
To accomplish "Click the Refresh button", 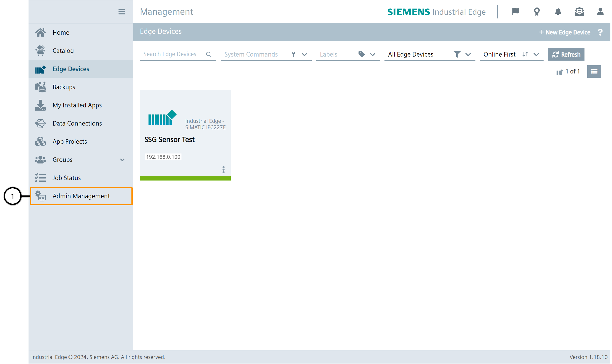I will click(x=566, y=55).
